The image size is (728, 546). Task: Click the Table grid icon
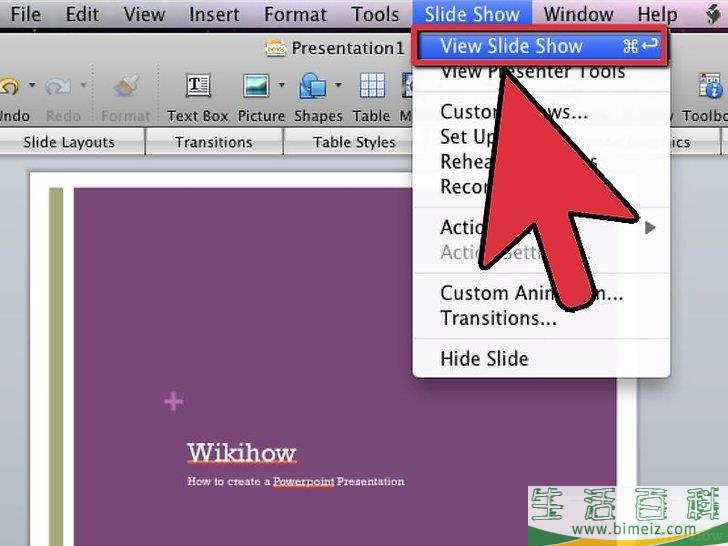pos(372,88)
